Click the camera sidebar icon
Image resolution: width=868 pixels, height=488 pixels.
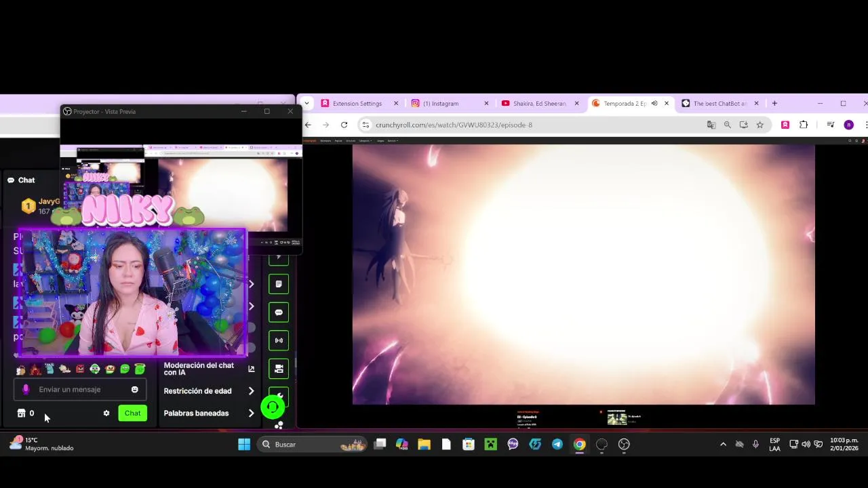[279, 369]
